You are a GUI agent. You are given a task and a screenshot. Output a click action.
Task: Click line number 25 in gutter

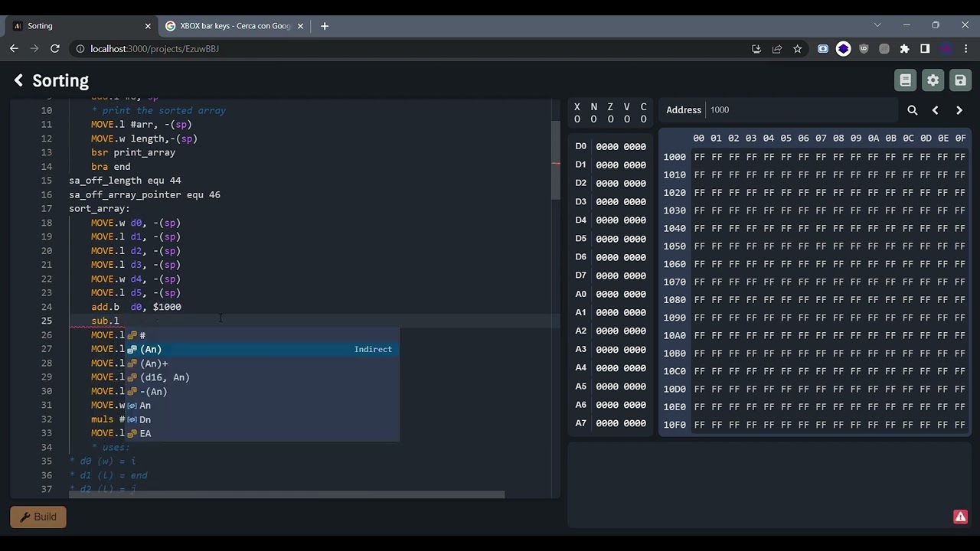pyautogui.click(x=47, y=321)
